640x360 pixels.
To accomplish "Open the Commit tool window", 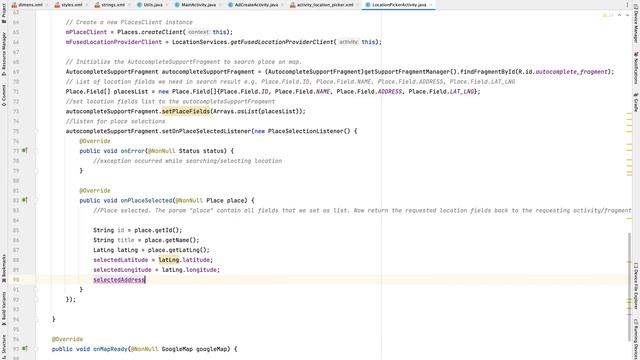I will [x=4, y=96].
